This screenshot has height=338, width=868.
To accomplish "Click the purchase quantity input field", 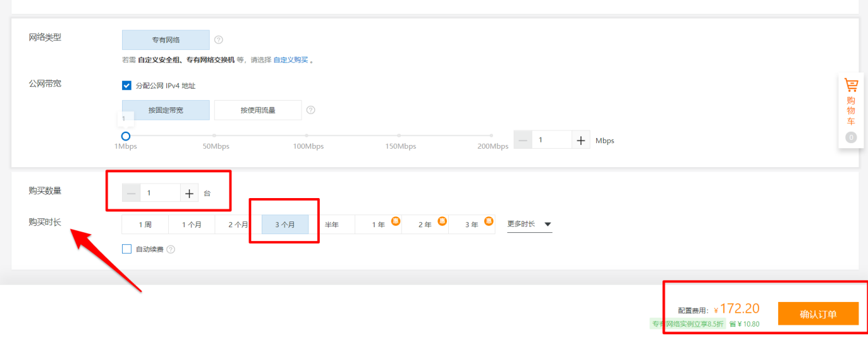I will click(160, 193).
